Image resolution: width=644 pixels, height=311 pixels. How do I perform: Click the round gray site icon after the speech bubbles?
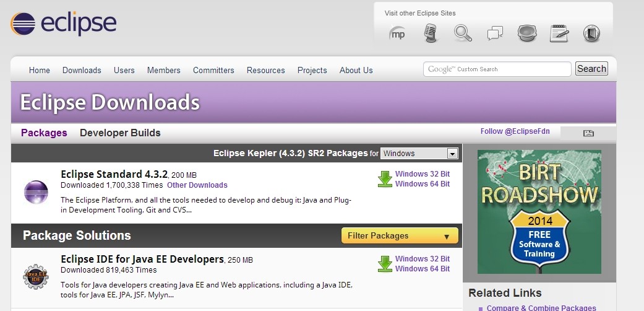pyautogui.click(x=527, y=33)
